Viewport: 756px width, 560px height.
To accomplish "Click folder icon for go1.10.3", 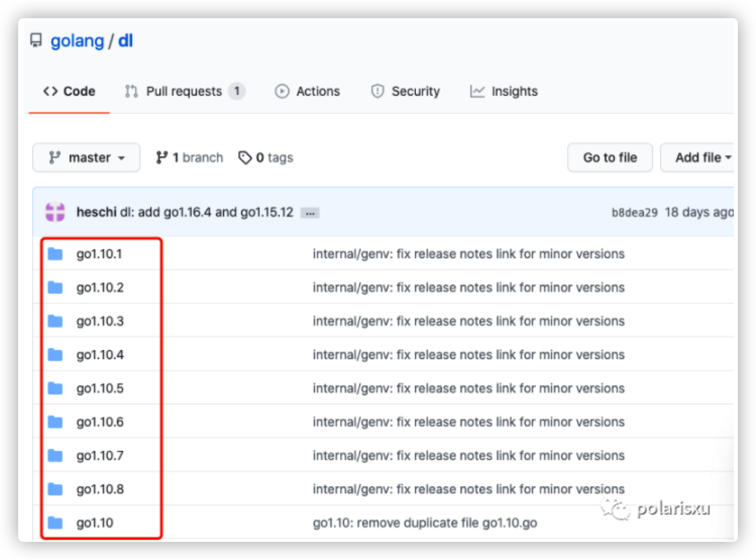I will click(55, 321).
